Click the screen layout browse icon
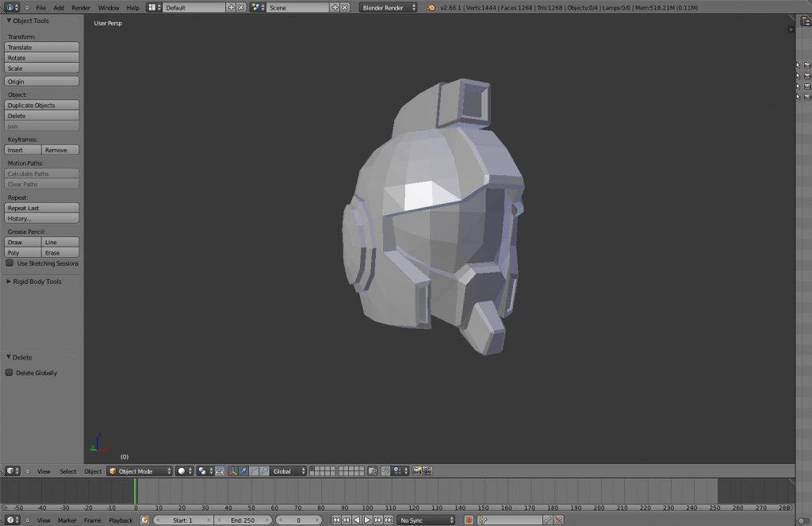Screen dimensions: 812x526 click(x=155, y=7)
